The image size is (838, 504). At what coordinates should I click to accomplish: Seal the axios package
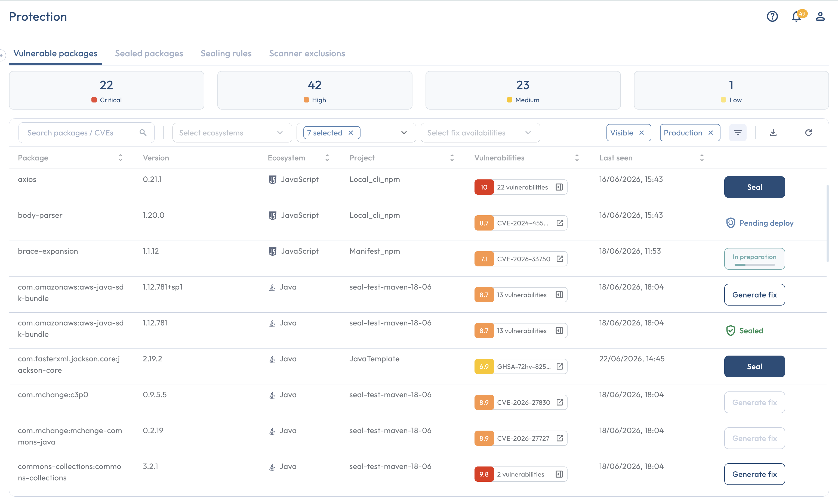click(x=754, y=187)
